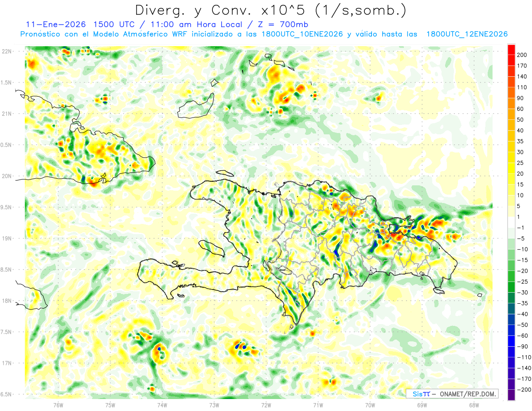Viewport: 532px width, 411px height.
Task: Click the white colorbar swatch between 1 and -1
Action: (511, 223)
